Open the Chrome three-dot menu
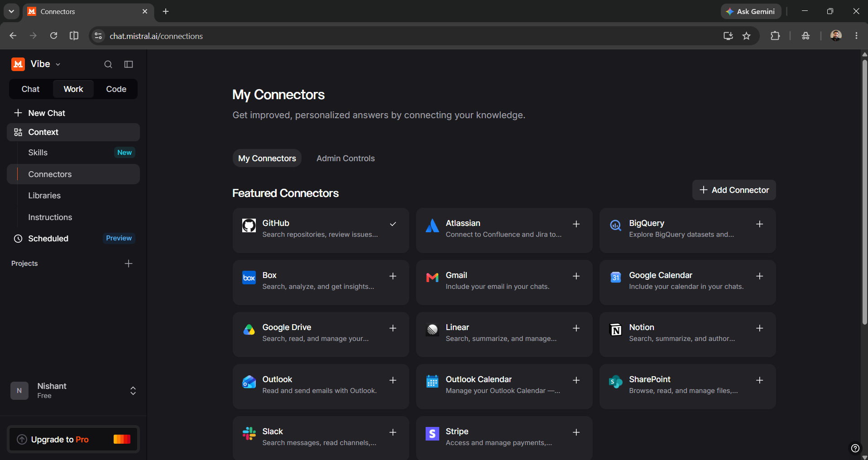The height and width of the screenshot is (460, 868). tap(856, 36)
